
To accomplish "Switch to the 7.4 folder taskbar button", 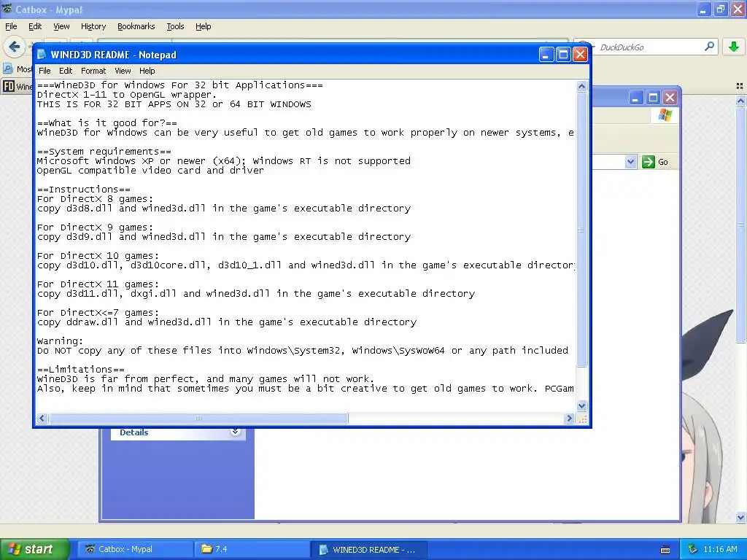I will [252, 549].
